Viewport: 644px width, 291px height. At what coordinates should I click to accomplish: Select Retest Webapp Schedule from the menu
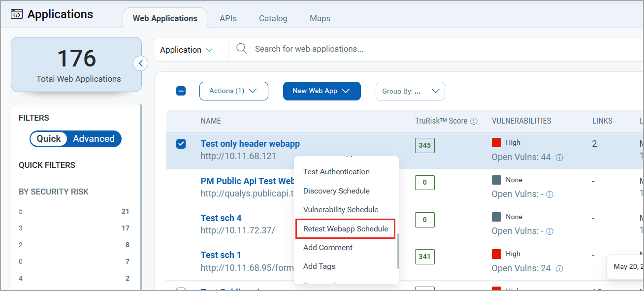tap(345, 228)
